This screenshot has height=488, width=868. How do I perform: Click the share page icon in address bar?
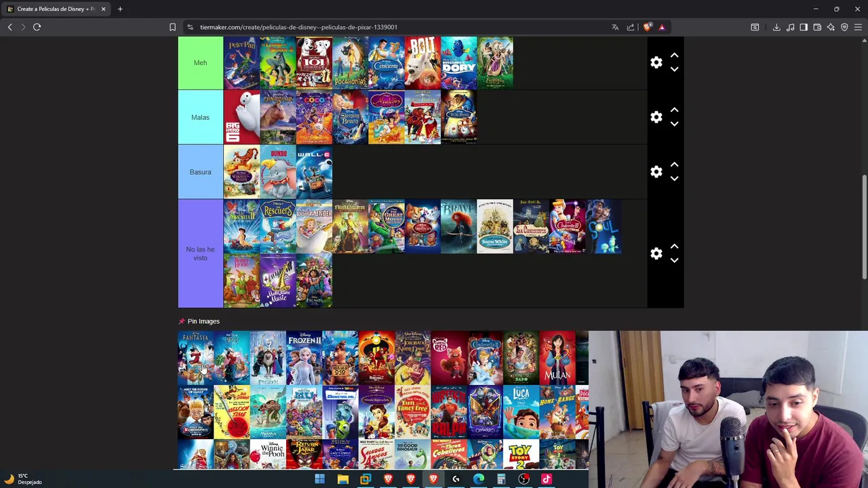click(631, 27)
